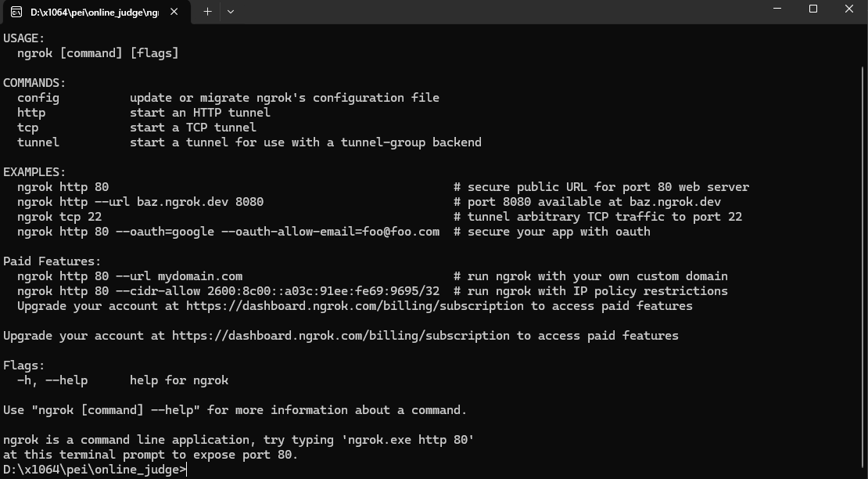Click the foo@foo.com email text
Image resolution: width=868 pixels, height=479 pixels.
pyautogui.click(x=401, y=232)
